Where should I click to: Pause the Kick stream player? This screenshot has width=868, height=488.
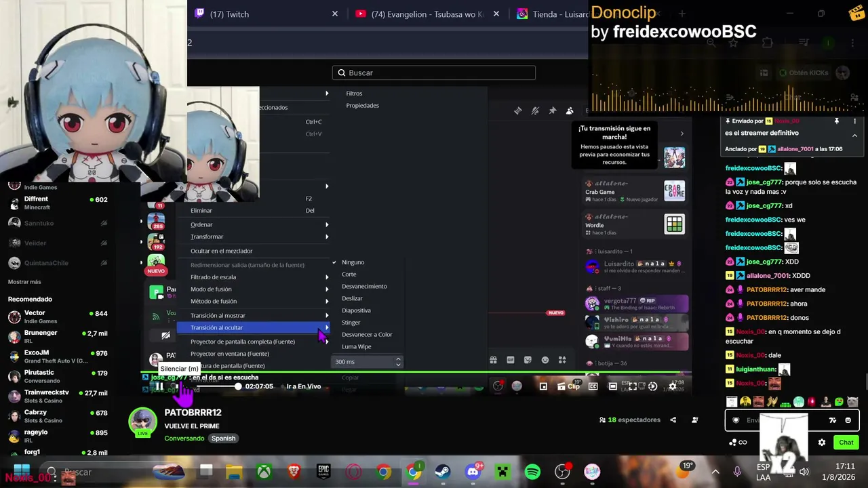(159, 386)
